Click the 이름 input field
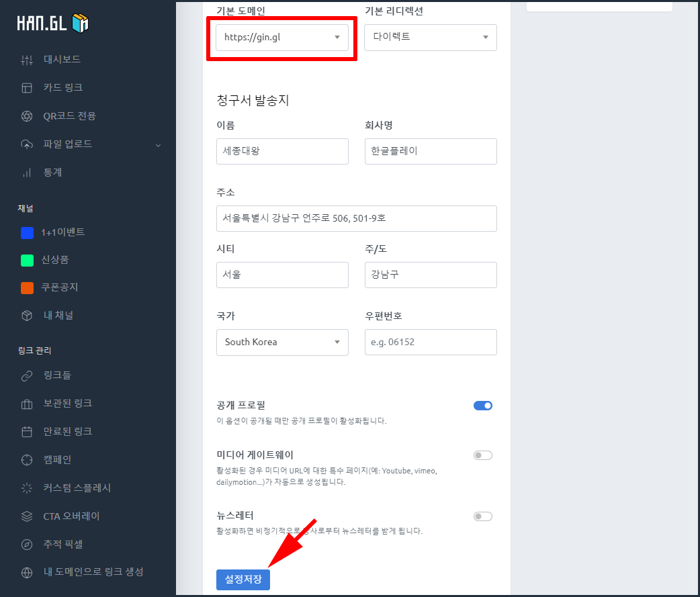This screenshot has height=597, width=700. [x=282, y=151]
